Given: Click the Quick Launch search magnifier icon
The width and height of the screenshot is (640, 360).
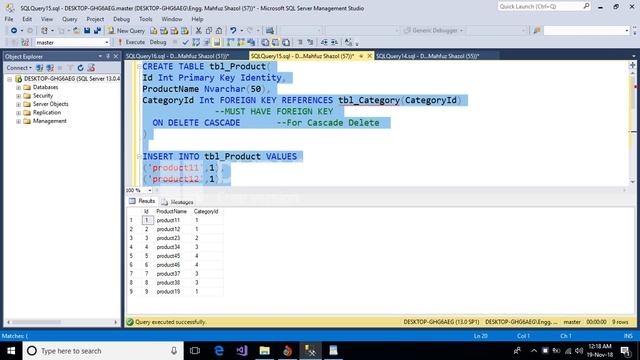Looking at the screenshot, I should 586,6.
